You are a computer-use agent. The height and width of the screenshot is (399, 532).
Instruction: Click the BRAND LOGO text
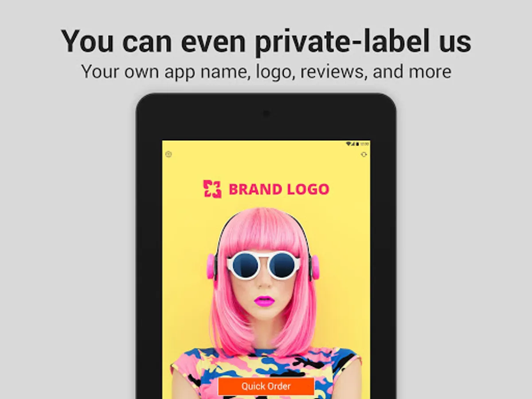279,189
